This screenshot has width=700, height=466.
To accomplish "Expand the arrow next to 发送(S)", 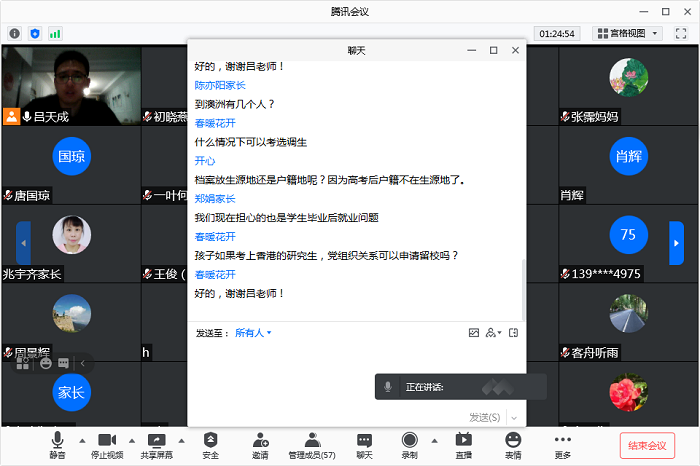I will point(513,417).
